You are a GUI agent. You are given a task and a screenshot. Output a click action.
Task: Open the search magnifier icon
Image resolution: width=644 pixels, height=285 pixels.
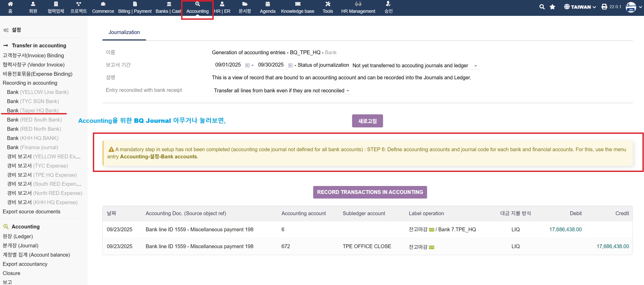coord(542,7)
